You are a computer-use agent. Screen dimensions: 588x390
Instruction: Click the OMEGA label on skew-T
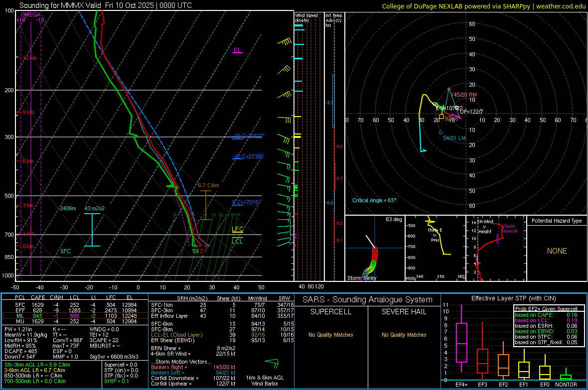[31, 14]
